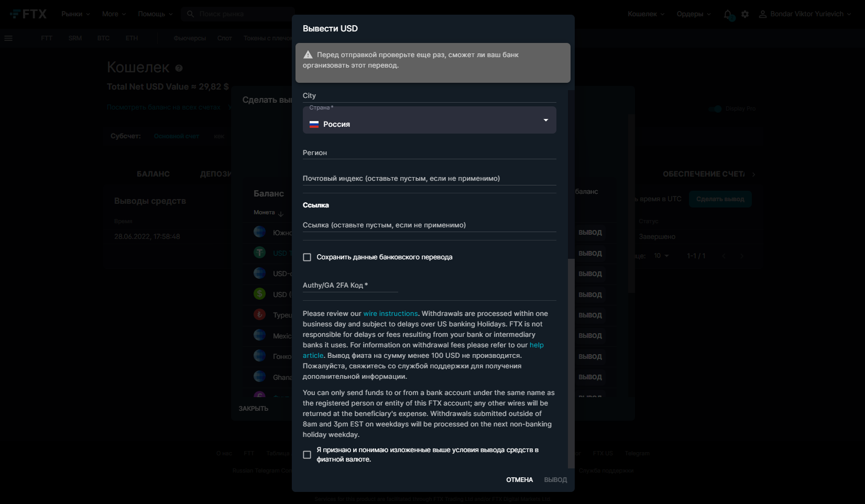
Task: Switch to the ОБЕСПЕЧЕНИЕ СЧЕТА tab
Action: (704, 174)
